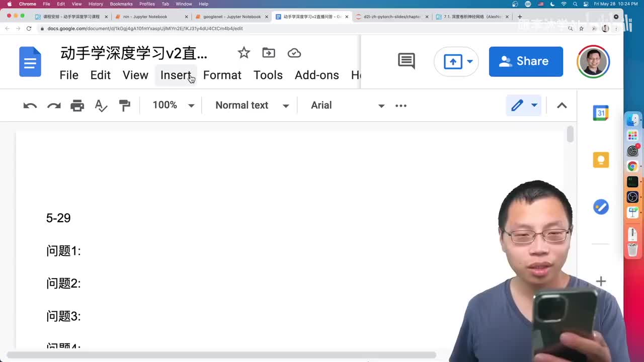644x362 pixels.
Task: Click the address bar URL
Action: click(145, 29)
